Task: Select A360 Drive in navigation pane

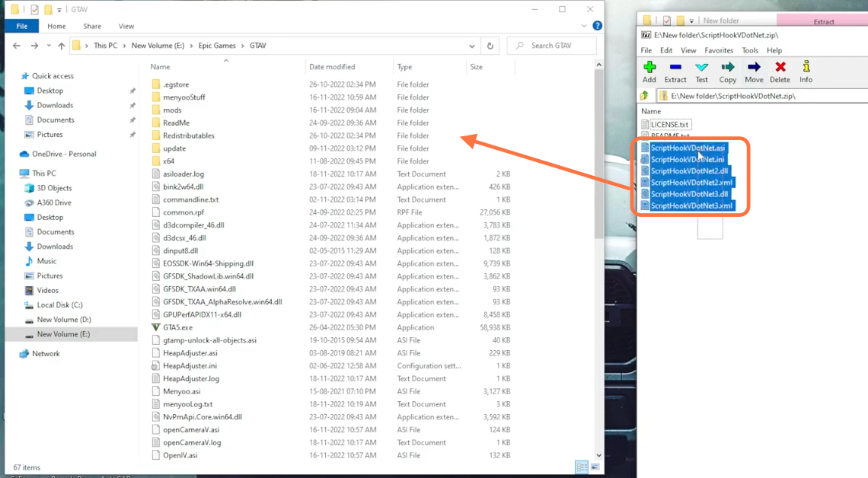Action: click(x=54, y=202)
